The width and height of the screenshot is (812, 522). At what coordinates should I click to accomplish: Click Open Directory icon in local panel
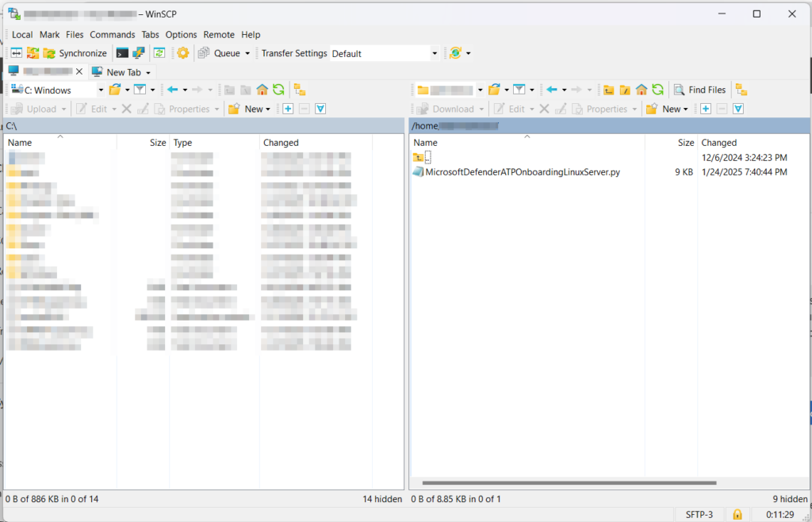tap(115, 90)
